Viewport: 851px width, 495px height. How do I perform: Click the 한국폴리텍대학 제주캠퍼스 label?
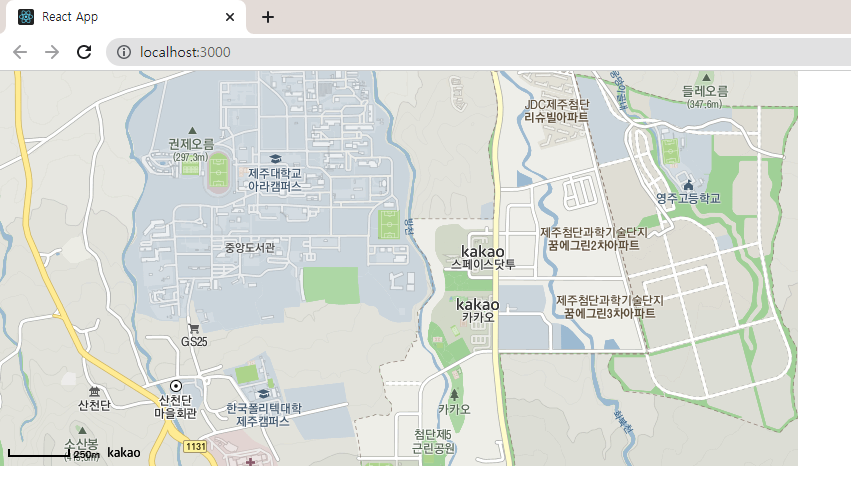pos(263,414)
